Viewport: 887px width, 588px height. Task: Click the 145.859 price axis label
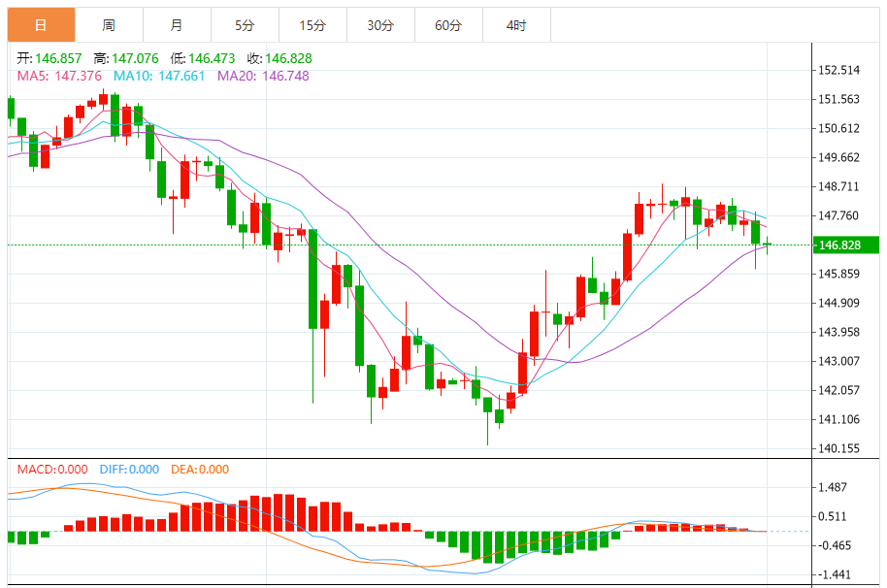point(838,274)
